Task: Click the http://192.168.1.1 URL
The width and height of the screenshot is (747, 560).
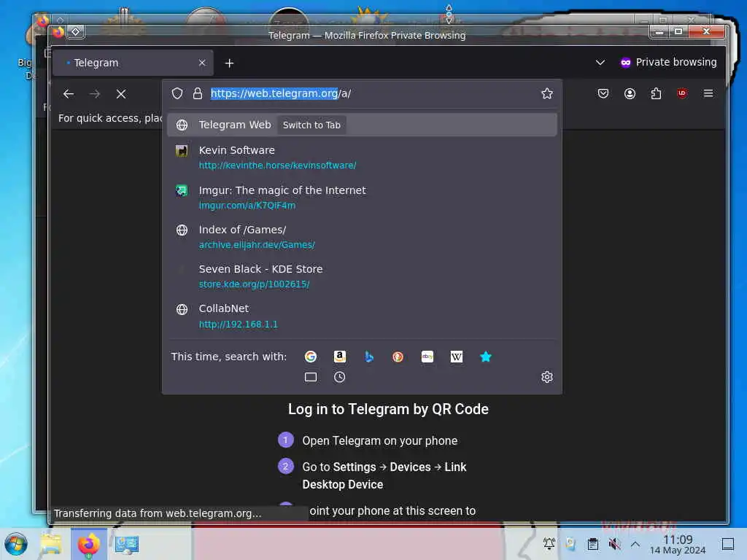Action: pyautogui.click(x=238, y=324)
